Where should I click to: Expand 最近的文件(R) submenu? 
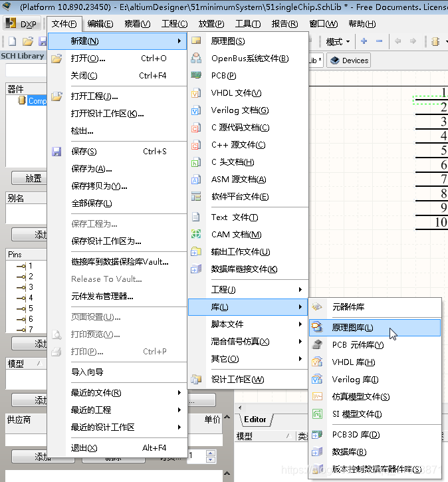click(96, 393)
